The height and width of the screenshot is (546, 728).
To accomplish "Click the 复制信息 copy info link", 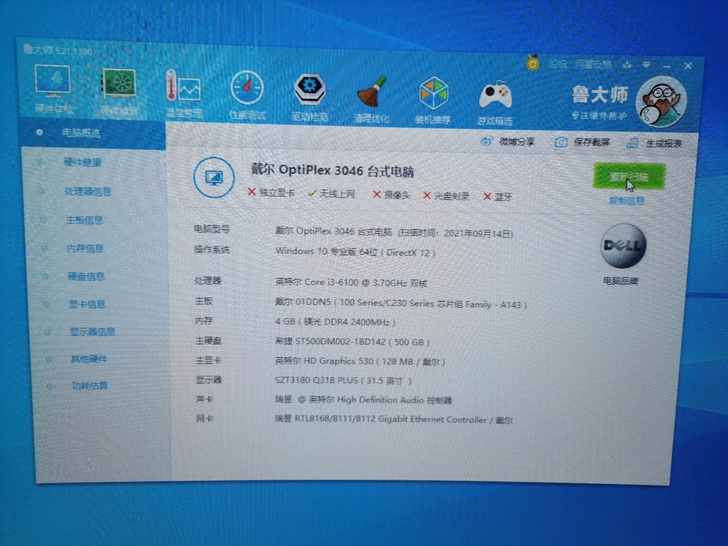I will tap(626, 201).
